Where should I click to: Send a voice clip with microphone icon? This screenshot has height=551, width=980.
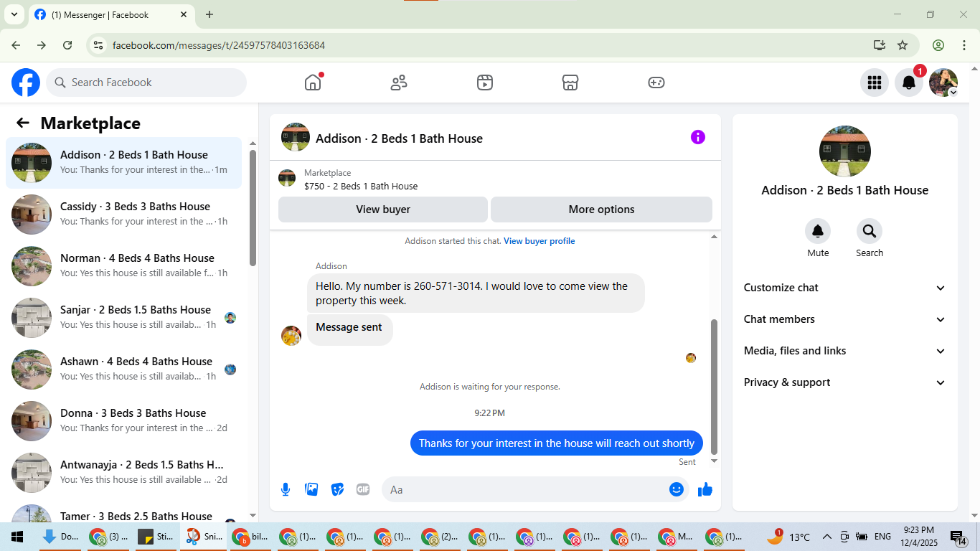pos(286,489)
